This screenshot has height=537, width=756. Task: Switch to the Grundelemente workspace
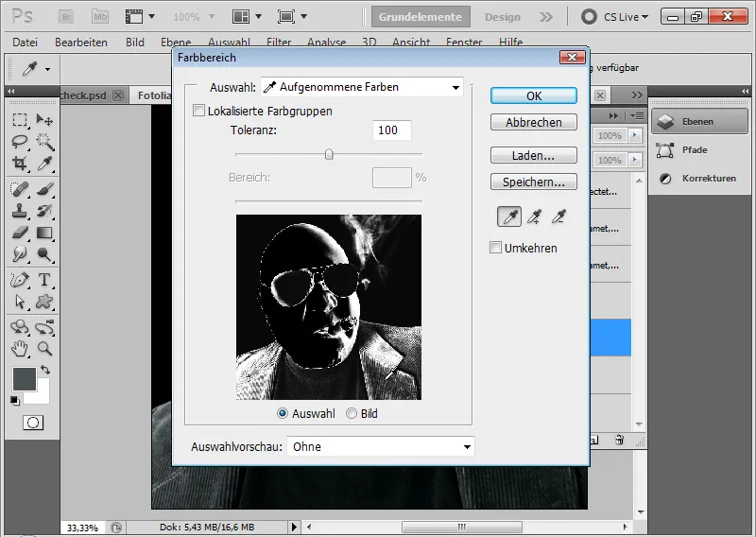point(421,17)
